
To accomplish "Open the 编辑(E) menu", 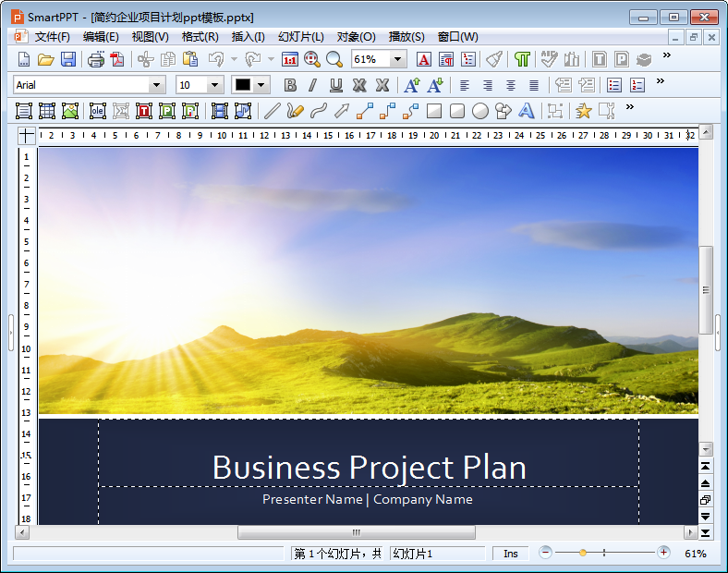I will tap(101, 37).
